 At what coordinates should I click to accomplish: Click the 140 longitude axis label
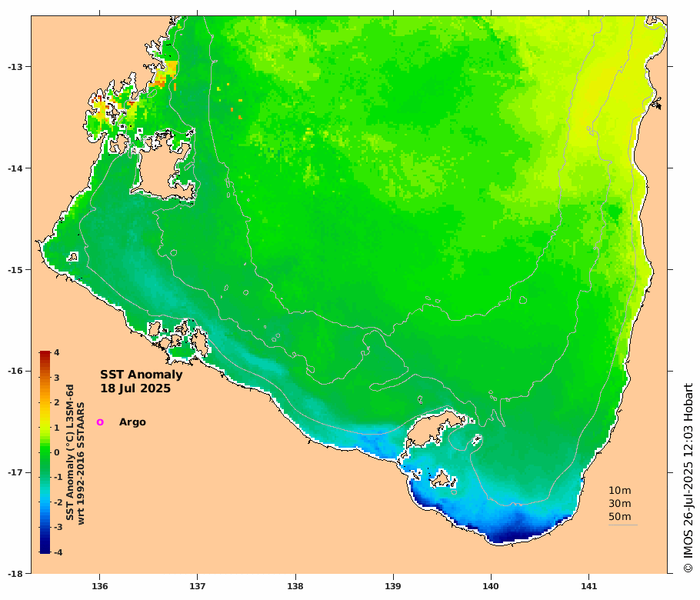coord(491,586)
